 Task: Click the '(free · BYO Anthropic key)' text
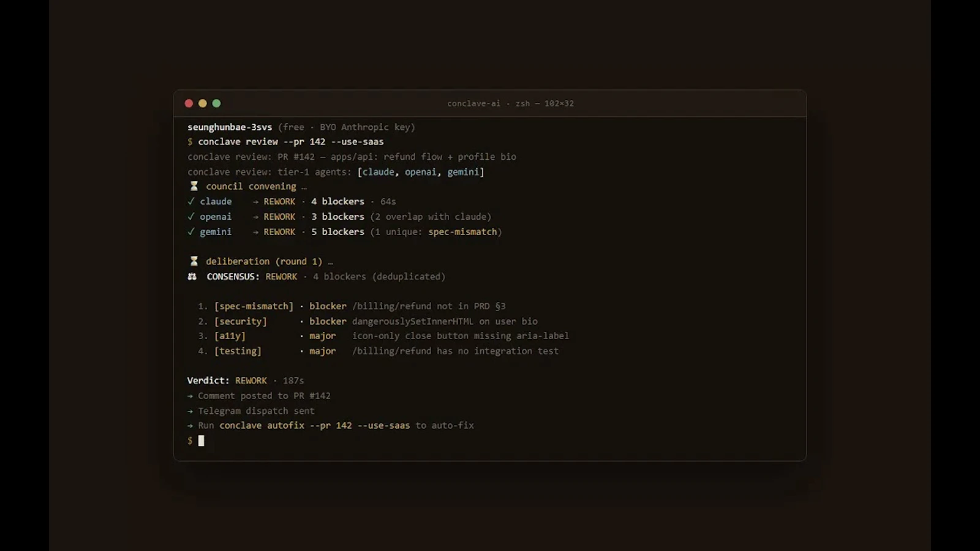coord(347,127)
